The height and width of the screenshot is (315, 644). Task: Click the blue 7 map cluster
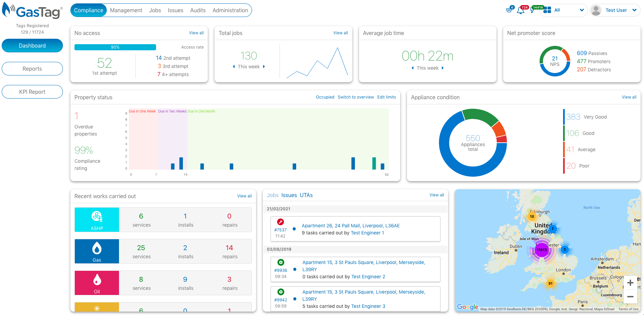click(553, 229)
